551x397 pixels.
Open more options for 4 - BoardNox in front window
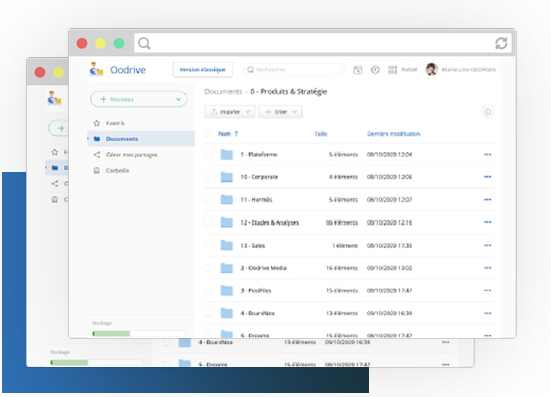pyautogui.click(x=487, y=313)
